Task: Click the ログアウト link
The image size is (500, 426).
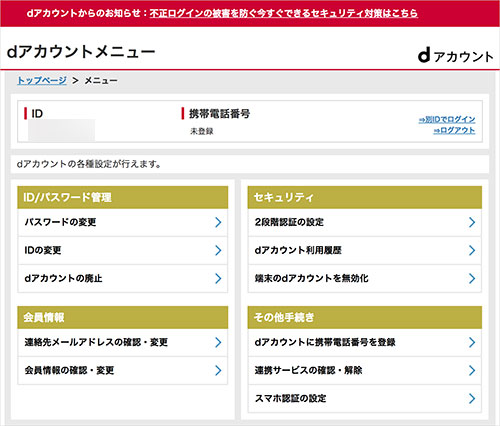Action: (x=454, y=130)
